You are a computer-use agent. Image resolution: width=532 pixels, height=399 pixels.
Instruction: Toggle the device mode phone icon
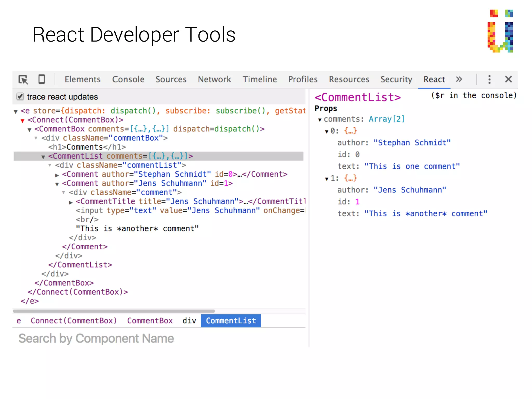coord(42,79)
